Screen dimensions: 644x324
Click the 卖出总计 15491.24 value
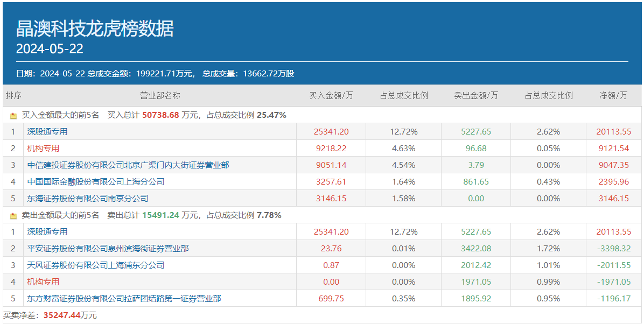coord(160,215)
